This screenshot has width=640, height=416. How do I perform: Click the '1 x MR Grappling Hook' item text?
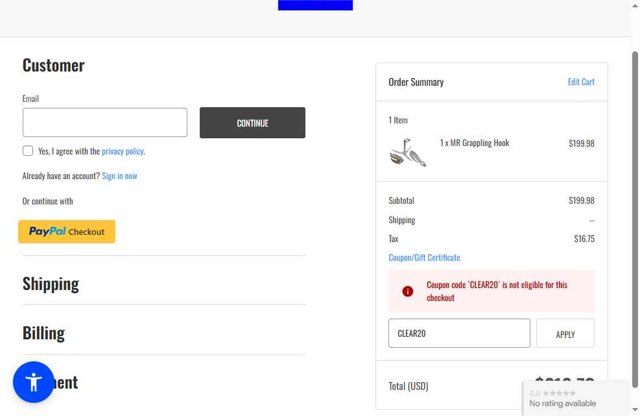point(474,143)
